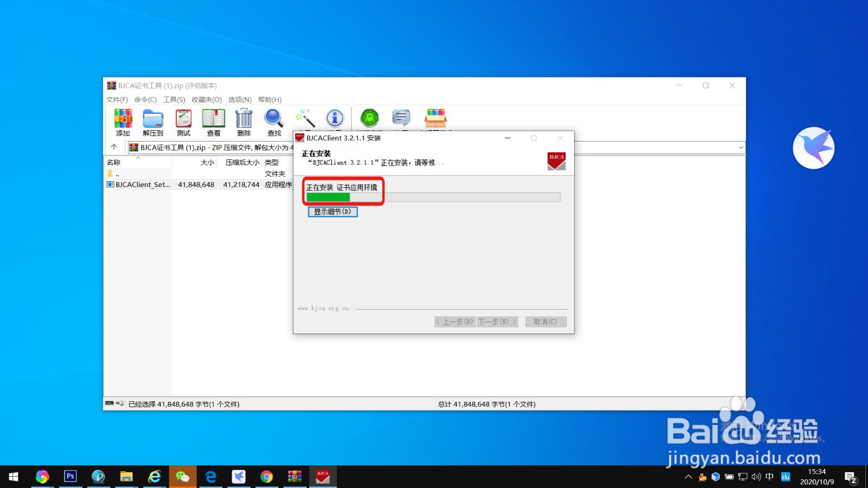
Task: Open File Explorer from the taskbar
Action: coord(126,477)
